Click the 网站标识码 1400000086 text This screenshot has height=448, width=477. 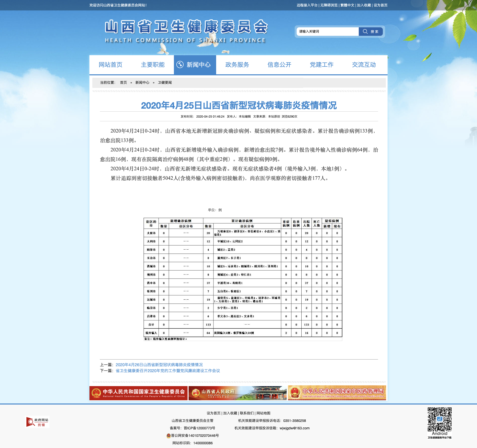point(193,443)
